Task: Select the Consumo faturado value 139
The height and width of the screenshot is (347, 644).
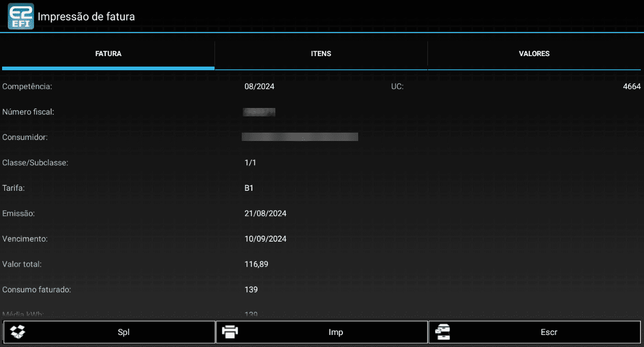Action: 251,289
